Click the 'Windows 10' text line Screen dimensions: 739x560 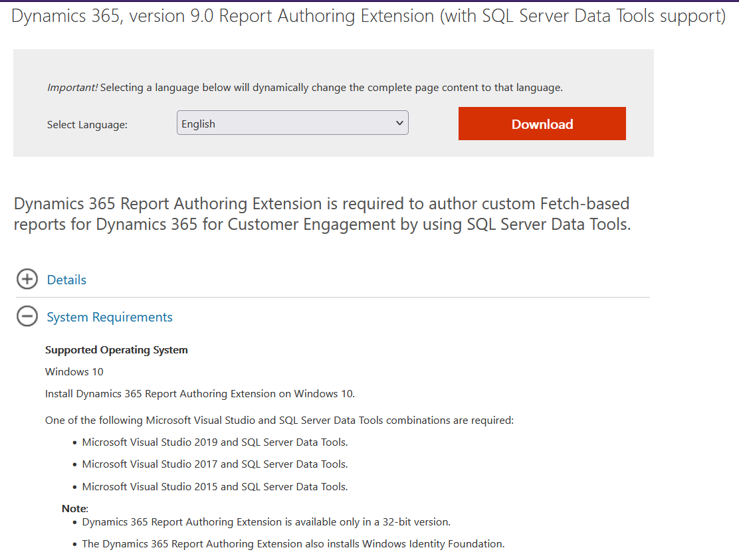click(x=74, y=371)
